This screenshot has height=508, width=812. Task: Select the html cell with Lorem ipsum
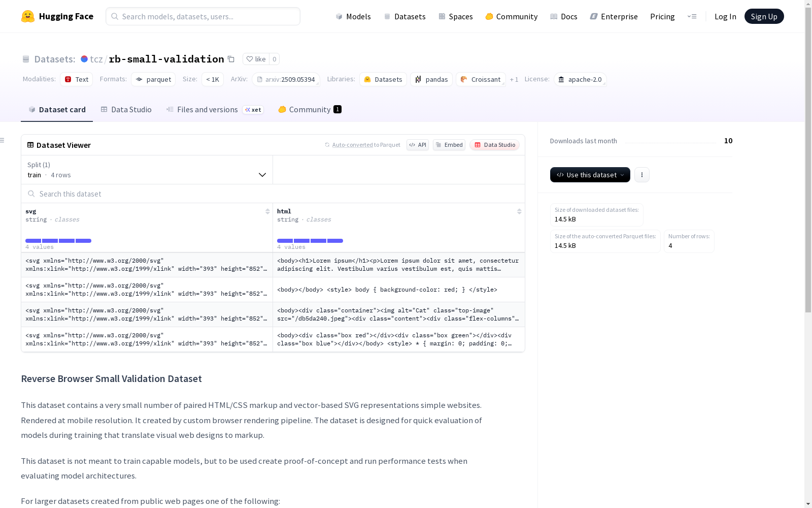click(399, 265)
